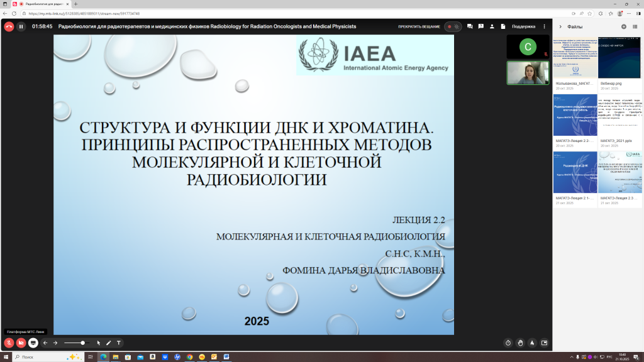644x362 pixels.
Task: Go to the next slide
Action: [x=55, y=343]
